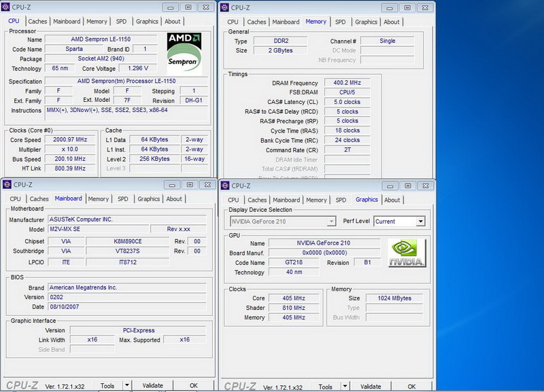The image size is (544, 392).
Task: Open Memory tab in the Mainboard window
Action: point(98,199)
